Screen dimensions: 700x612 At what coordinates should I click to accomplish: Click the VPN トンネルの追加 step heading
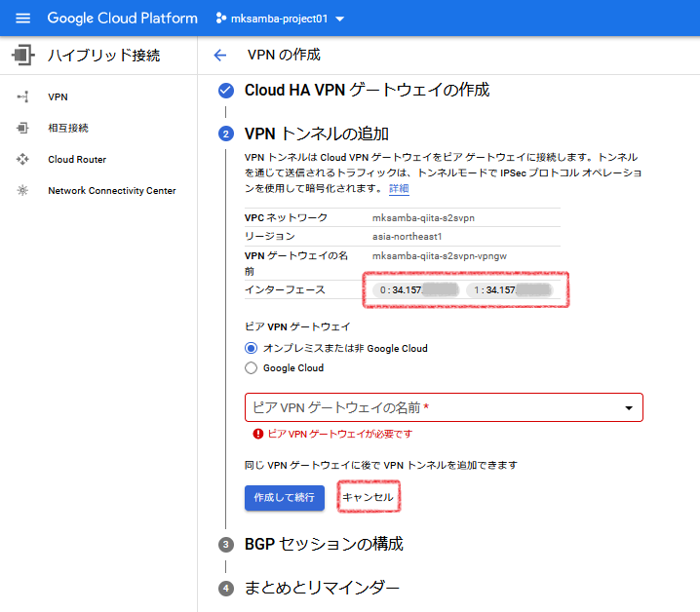[317, 134]
